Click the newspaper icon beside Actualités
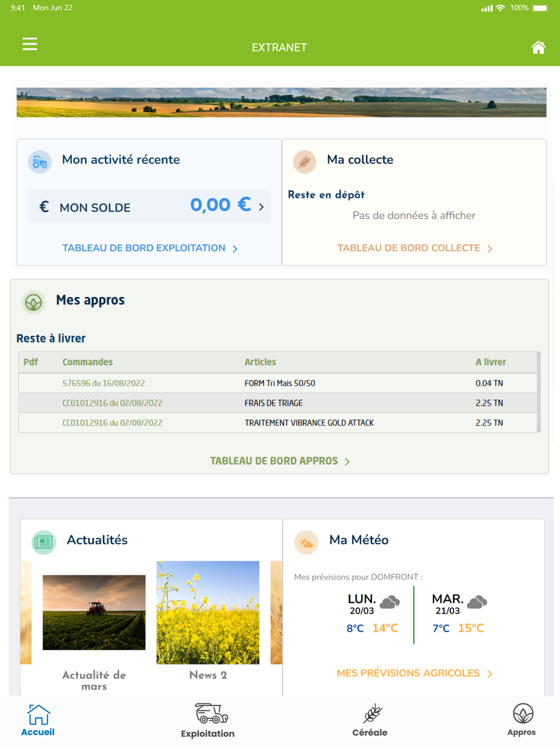 [44, 542]
